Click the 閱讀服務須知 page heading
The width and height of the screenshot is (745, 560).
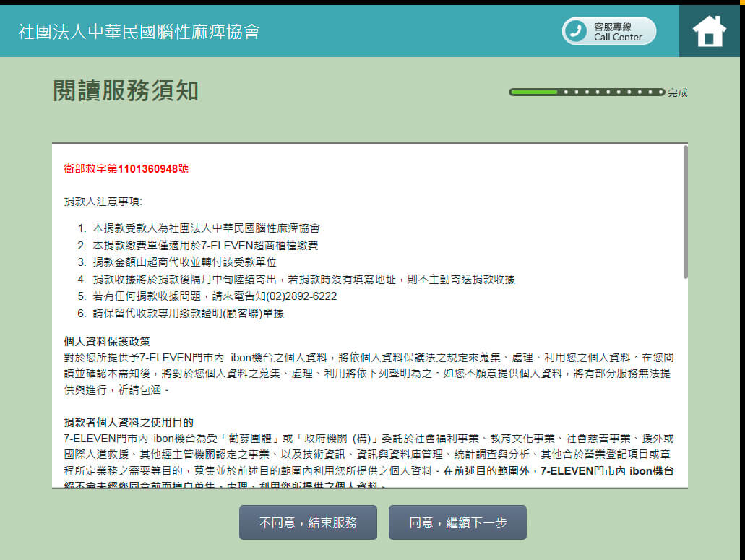(126, 90)
